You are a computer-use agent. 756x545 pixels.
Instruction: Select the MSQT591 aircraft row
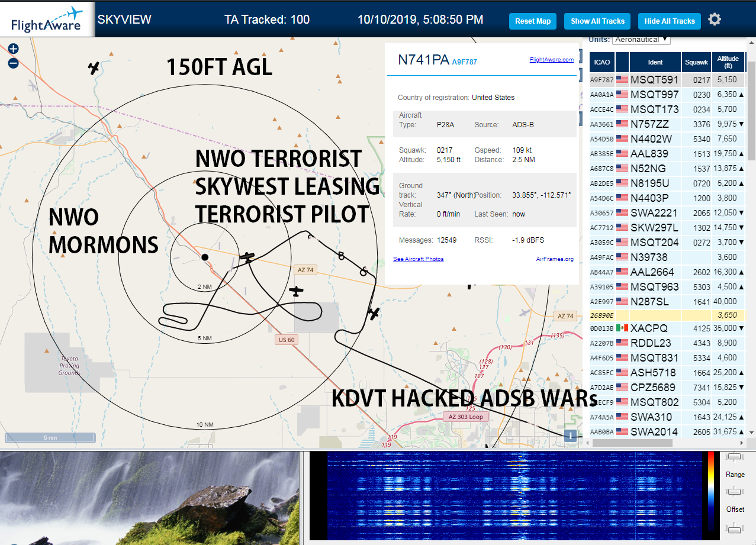[667, 79]
